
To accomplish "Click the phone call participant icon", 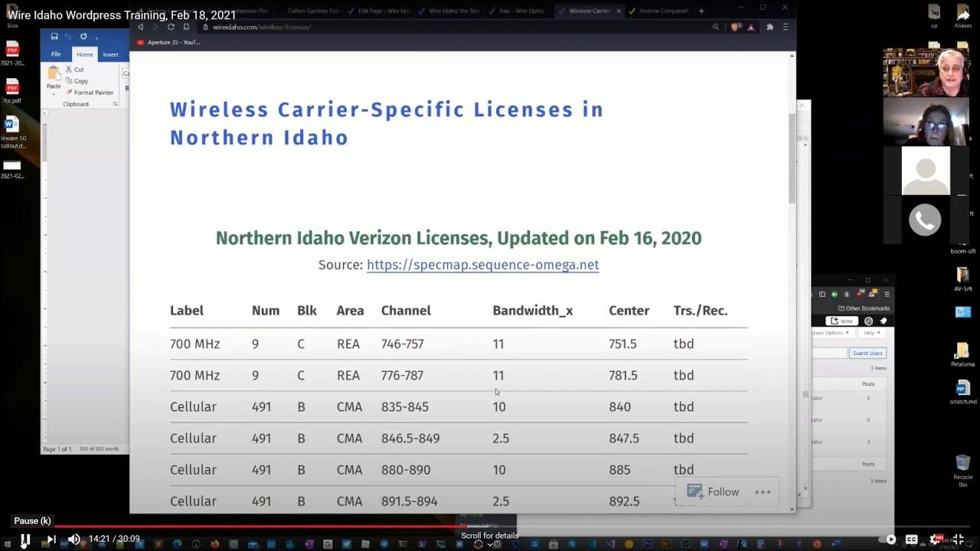I will [925, 220].
